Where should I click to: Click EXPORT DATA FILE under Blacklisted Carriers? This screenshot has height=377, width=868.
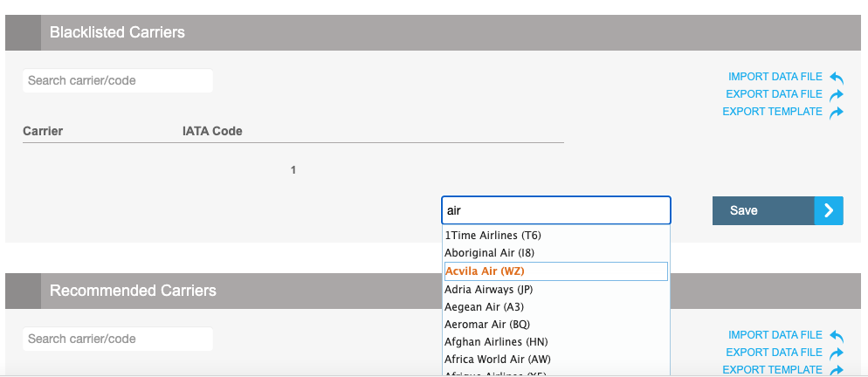pos(774,94)
